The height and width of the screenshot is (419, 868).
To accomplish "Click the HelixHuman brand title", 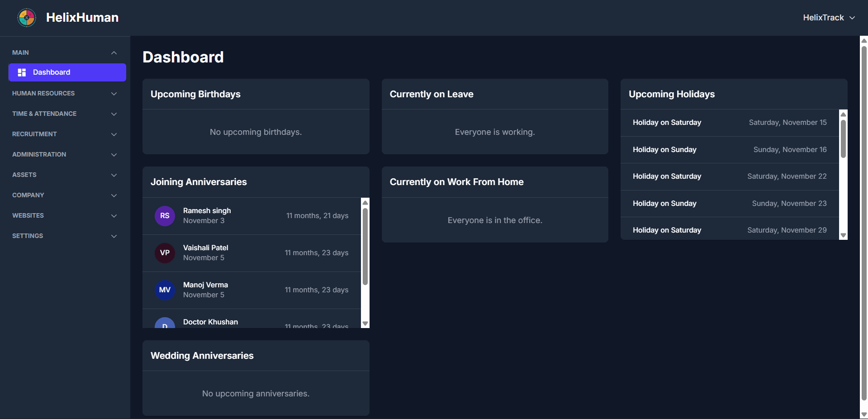I will pos(82,18).
